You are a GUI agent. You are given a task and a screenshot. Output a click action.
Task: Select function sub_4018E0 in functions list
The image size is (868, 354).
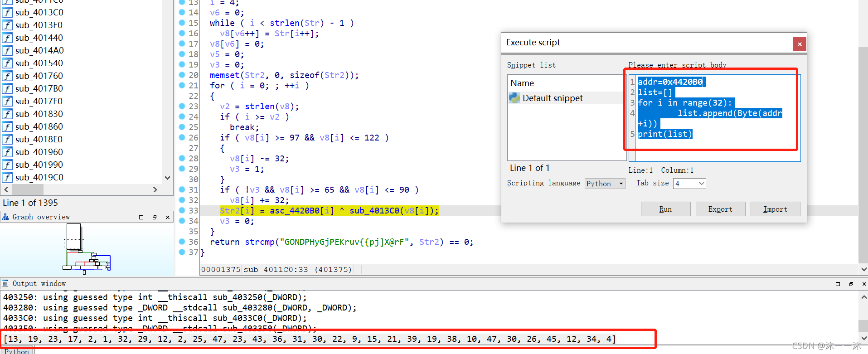[x=39, y=139]
